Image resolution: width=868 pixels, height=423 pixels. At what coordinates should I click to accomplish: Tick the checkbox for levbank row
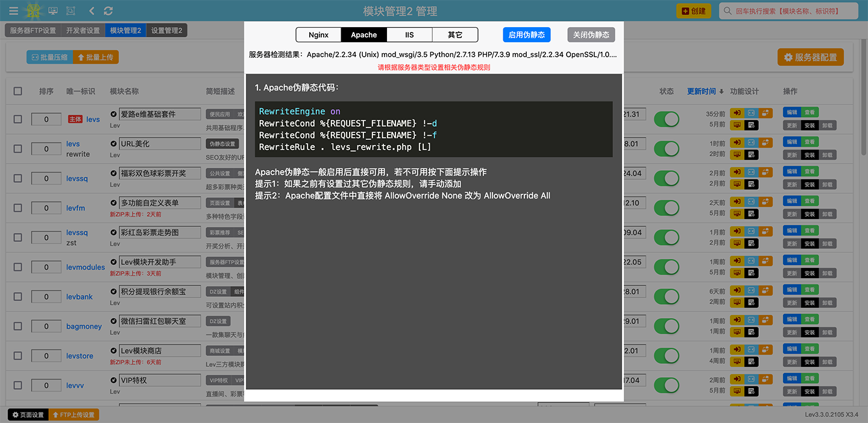[17, 296]
